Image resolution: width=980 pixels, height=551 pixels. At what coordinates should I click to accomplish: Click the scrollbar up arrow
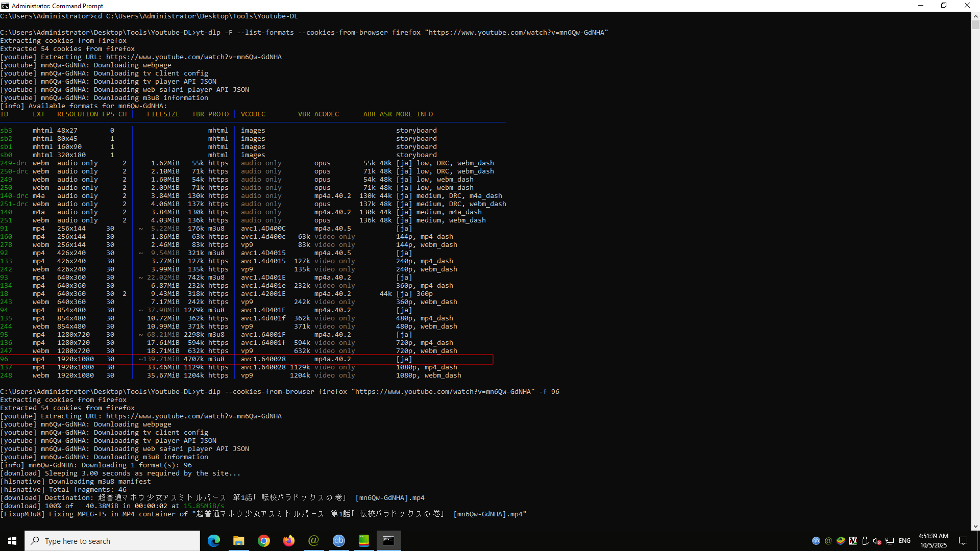coord(975,16)
